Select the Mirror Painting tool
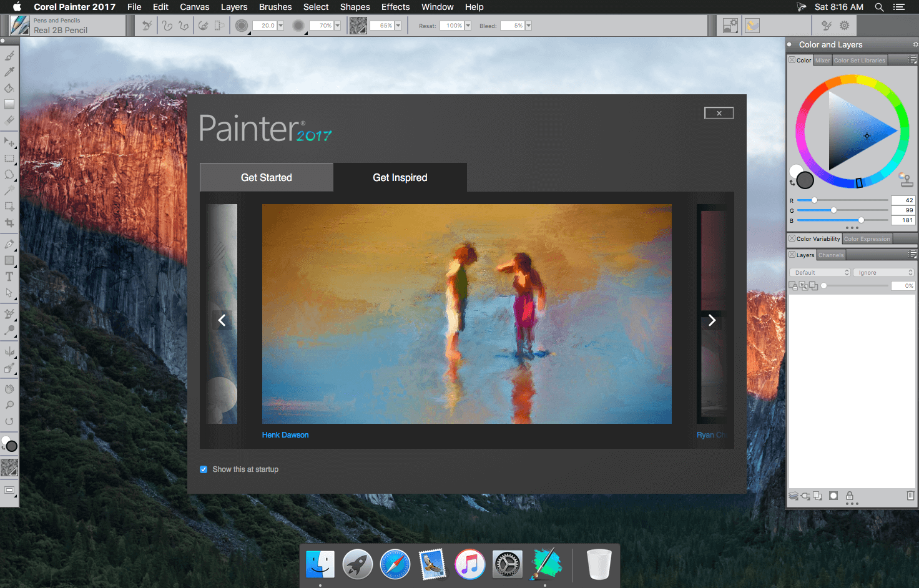 click(x=9, y=352)
